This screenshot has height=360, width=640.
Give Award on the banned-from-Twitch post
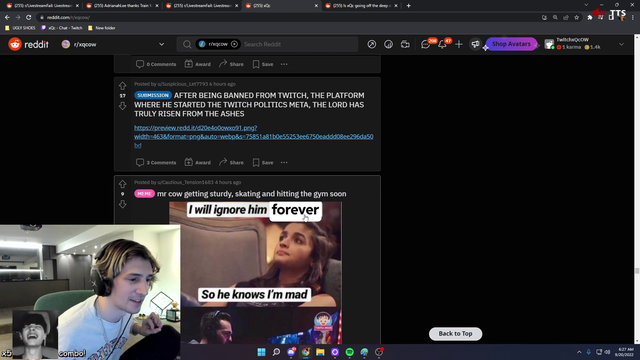click(x=198, y=162)
